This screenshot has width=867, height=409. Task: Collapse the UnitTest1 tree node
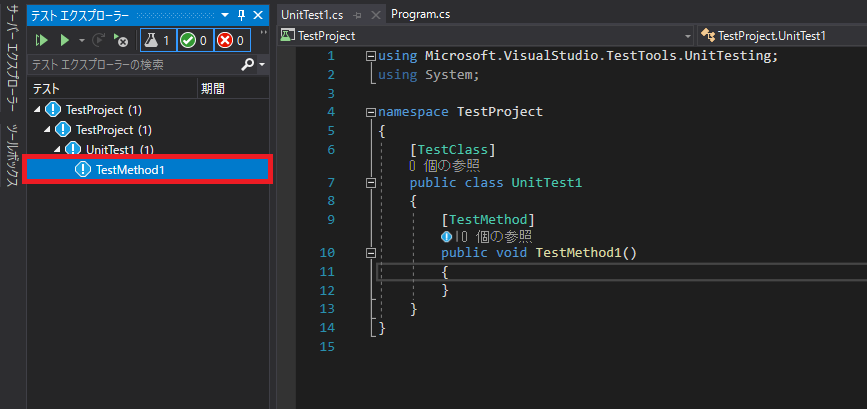tap(58, 150)
